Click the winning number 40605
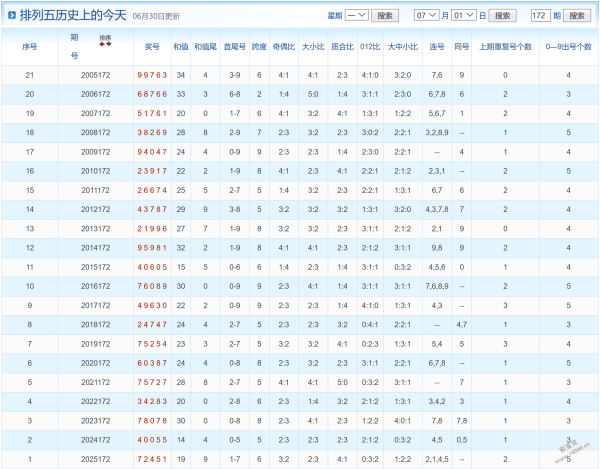Image resolution: width=600 pixels, height=469 pixels. click(152, 267)
